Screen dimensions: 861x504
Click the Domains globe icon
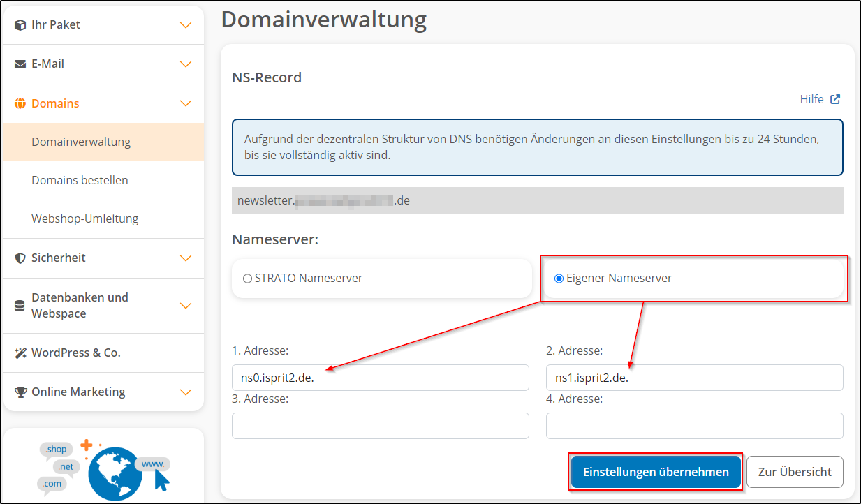tap(20, 104)
